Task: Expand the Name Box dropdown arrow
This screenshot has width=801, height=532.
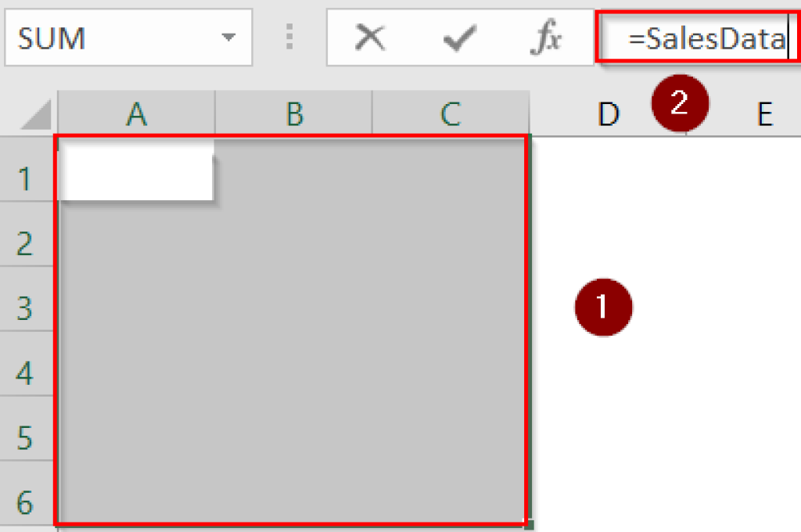Action: click(x=228, y=38)
